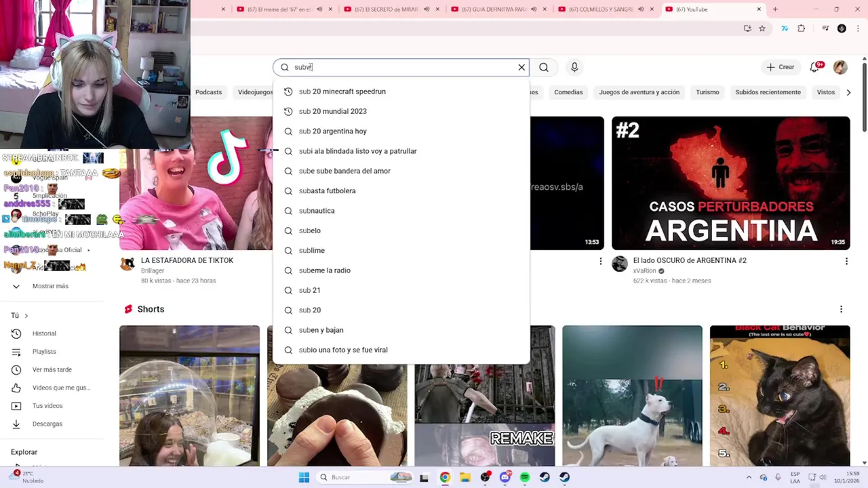
Task: Switch to 'COLMILLOS Y SANGRE' browser tab
Action: [x=600, y=9]
